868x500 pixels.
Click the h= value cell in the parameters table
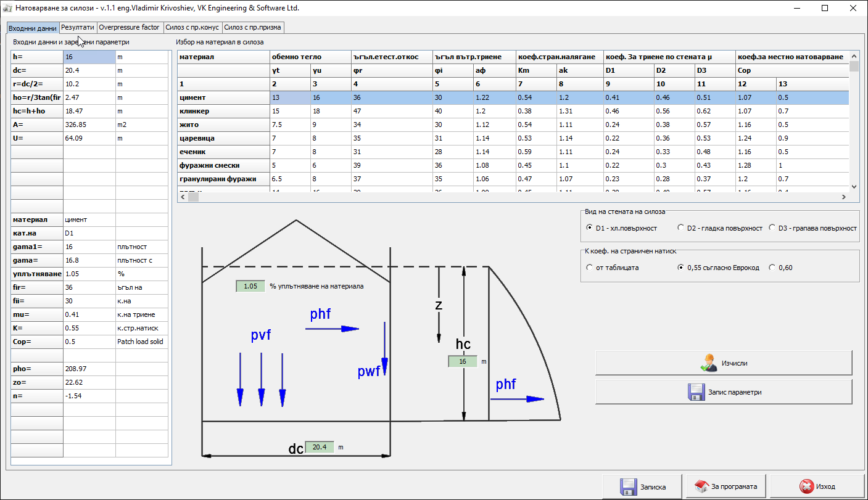point(89,57)
